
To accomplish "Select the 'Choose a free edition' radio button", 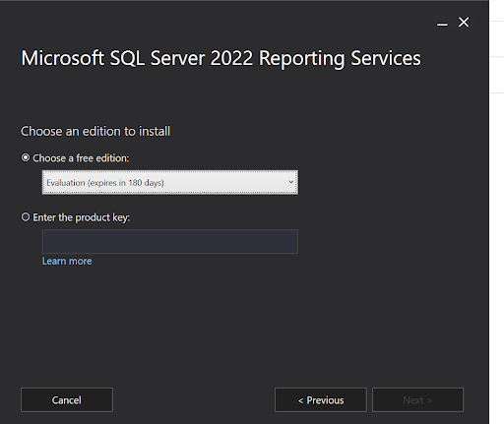I will (26, 157).
